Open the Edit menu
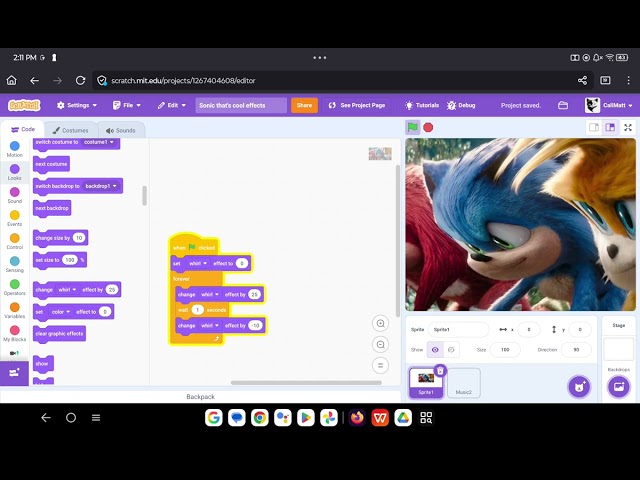This screenshot has width=640, height=480. [172, 105]
